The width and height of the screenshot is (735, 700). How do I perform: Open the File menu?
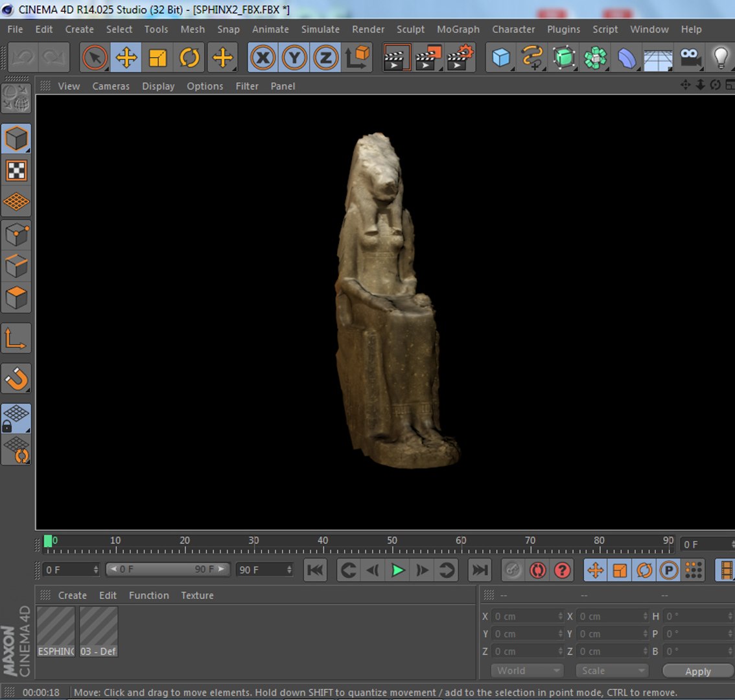(x=15, y=29)
